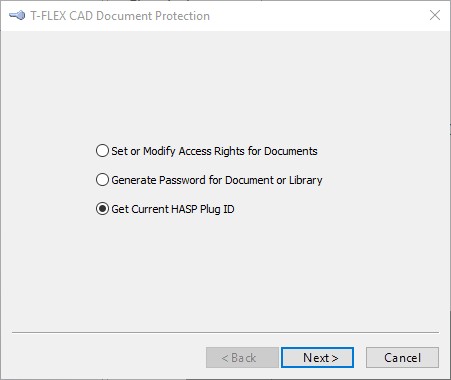
Task: Choose the Generate Password radio button circle
Action: [x=102, y=180]
